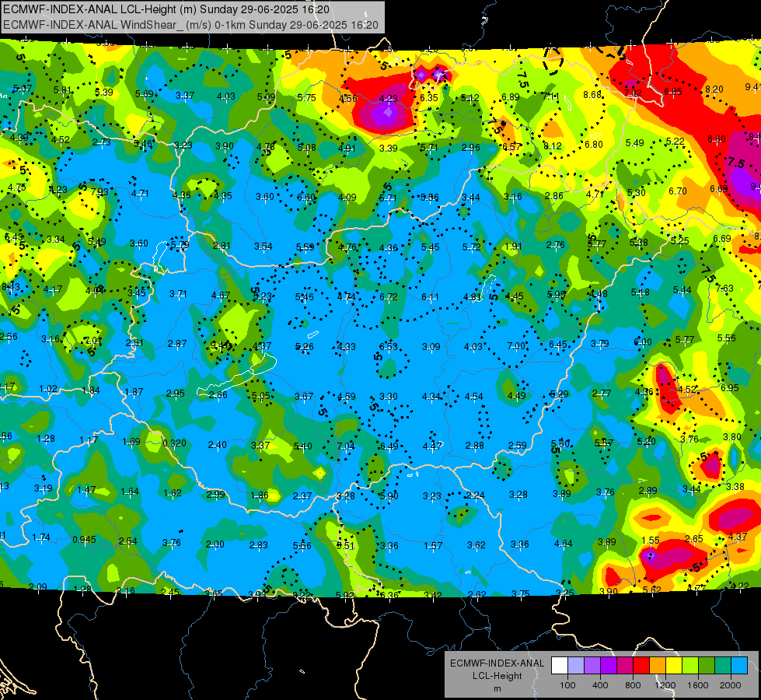Screen dimensions: 761x700
Task: Click the wind shear value '0.945'
Action: pyautogui.click(x=85, y=540)
